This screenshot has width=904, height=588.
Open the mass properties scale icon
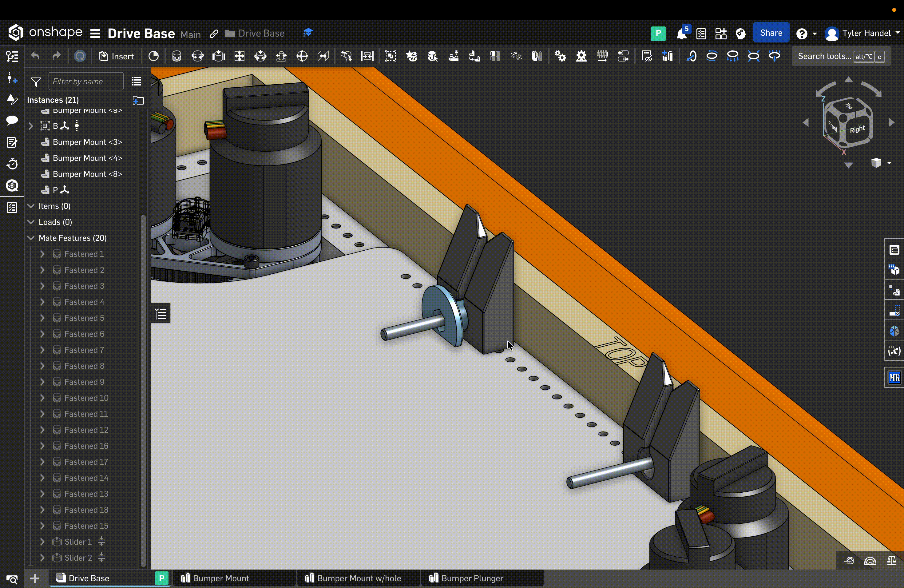(x=891, y=561)
